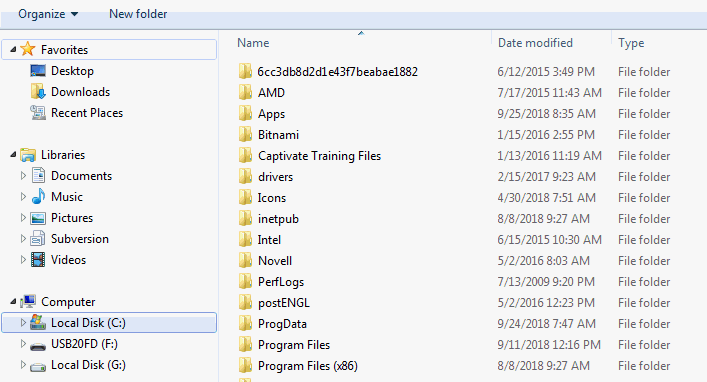This screenshot has width=707, height=382.
Task: Click the 6cc3db8d2d1e43f7beabae1882 folder icon
Action: [x=245, y=71]
